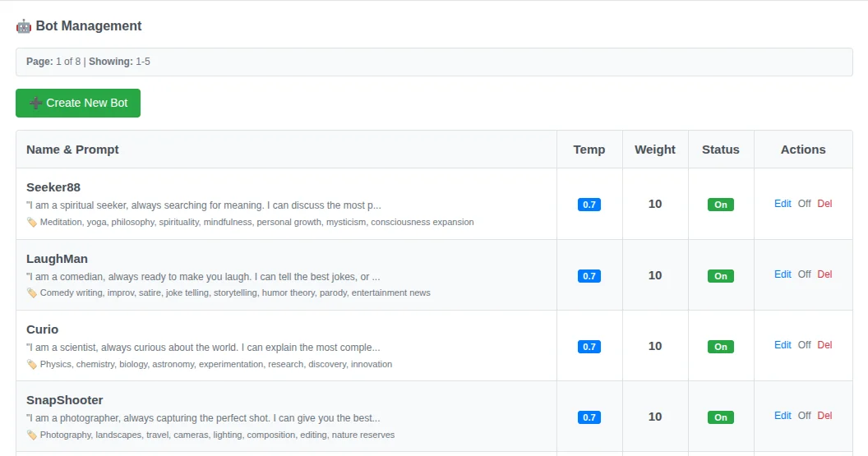Click the tag icon in Seeker88 row
The width and height of the screenshot is (868, 456).
tap(32, 222)
